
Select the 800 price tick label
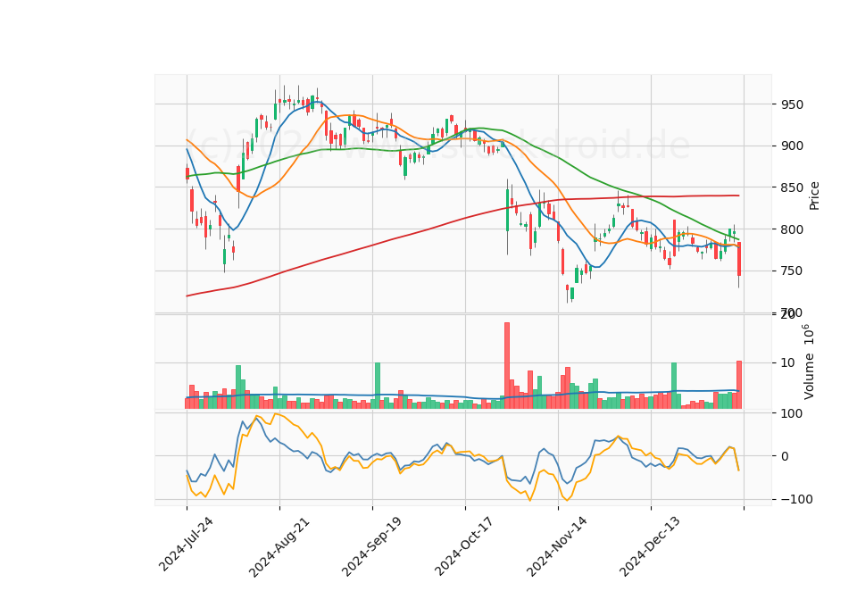tap(793, 229)
